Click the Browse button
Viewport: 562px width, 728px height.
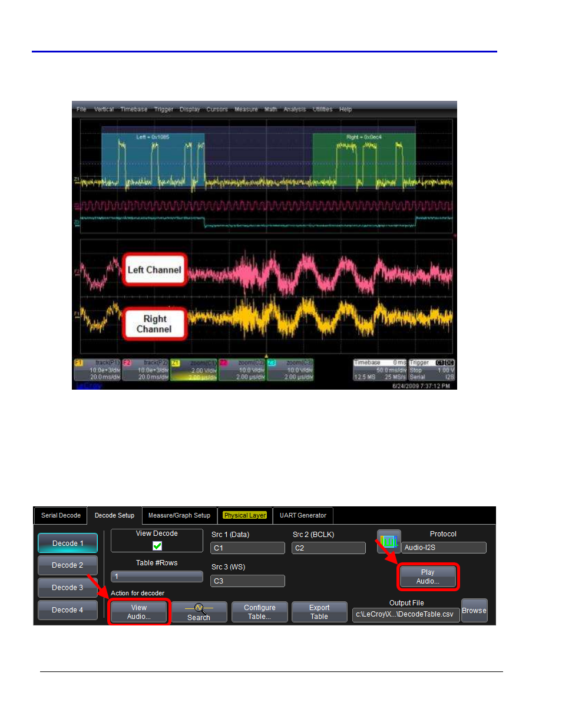click(474, 611)
